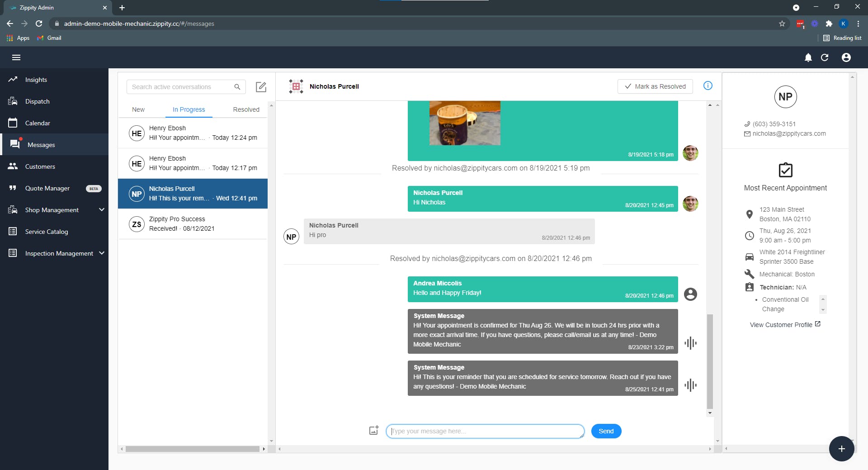
Task: Play the 8/23/2021 system message audio
Action: pyautogui.click(x=690, y=343)
